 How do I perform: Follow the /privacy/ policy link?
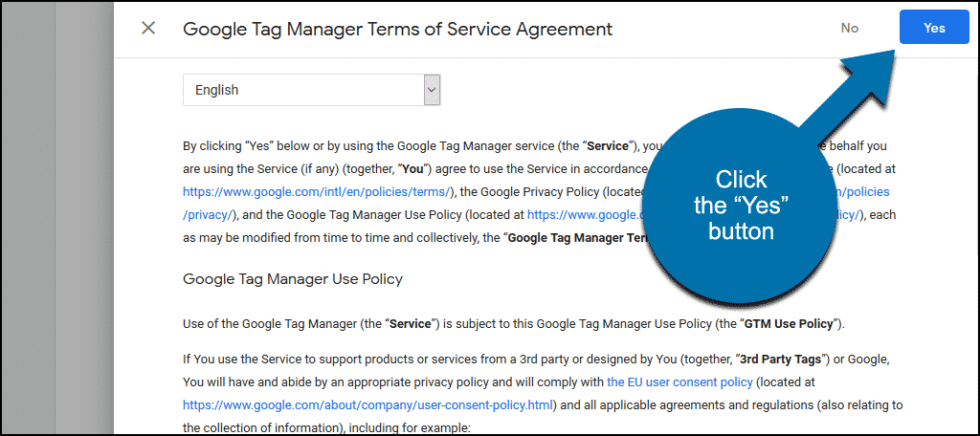(209, 215)
